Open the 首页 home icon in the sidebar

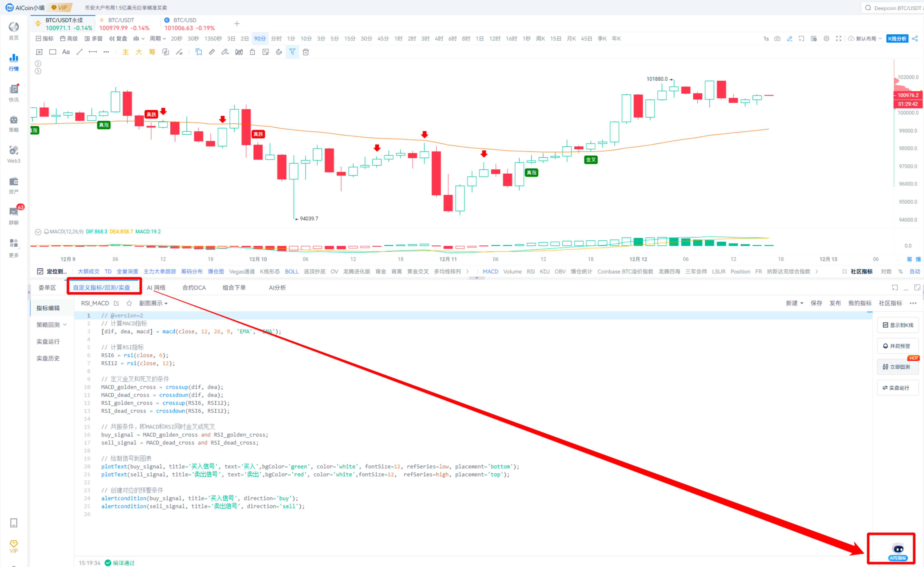click(x=14, y=31)
